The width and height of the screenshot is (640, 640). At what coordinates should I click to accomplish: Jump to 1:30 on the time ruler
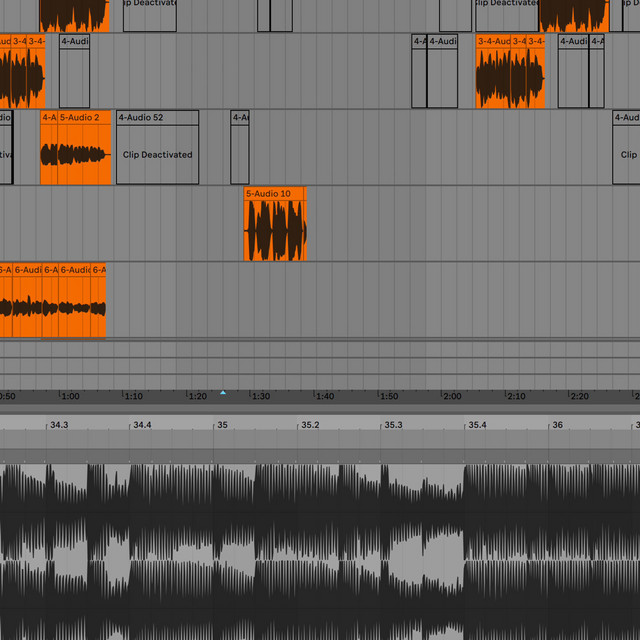[x=261, y=396]
